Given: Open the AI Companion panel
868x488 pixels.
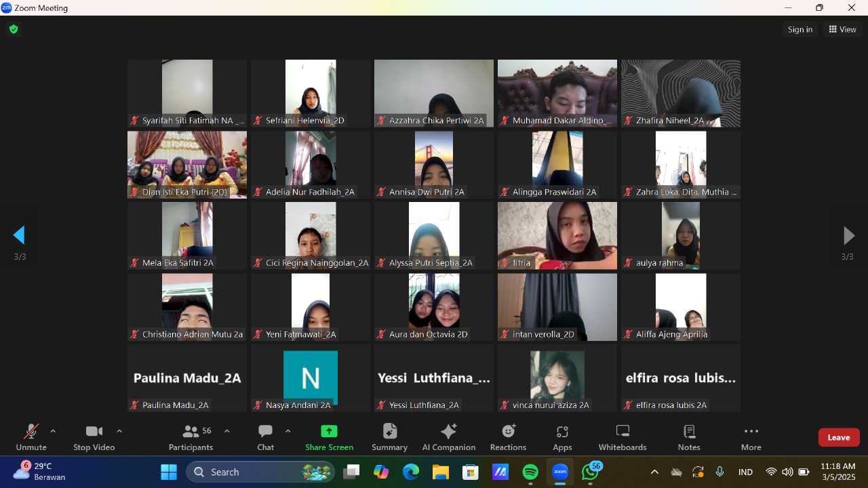Looking at the screenshot, I should (448, 437).
